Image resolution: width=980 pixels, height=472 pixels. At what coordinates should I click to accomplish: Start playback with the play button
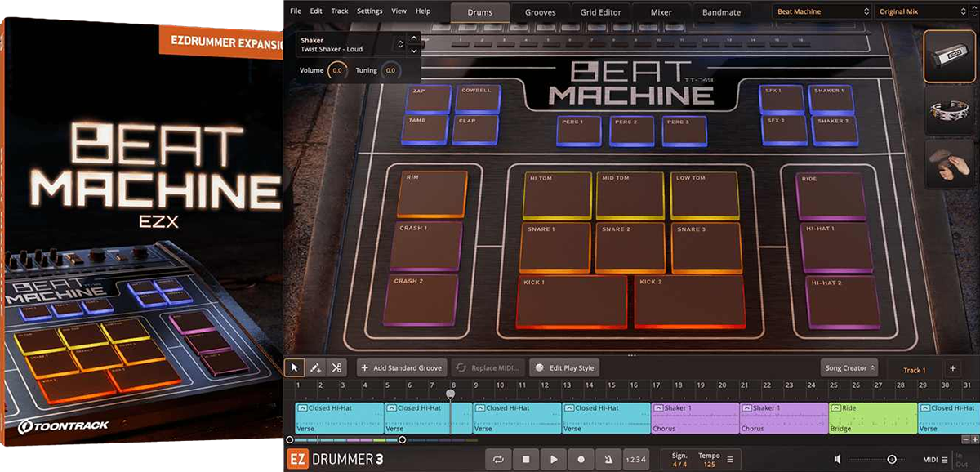click(x=554, y=460)
